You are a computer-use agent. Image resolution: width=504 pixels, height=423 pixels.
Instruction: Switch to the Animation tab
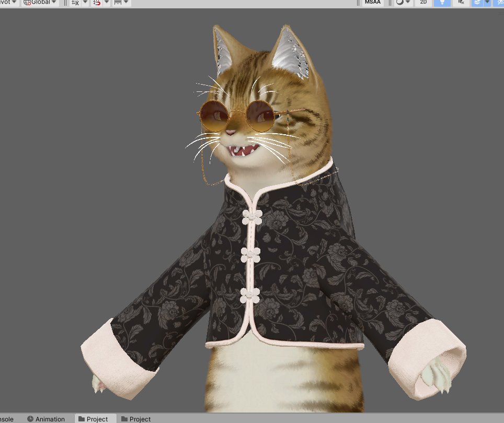(x=46, y=419)
